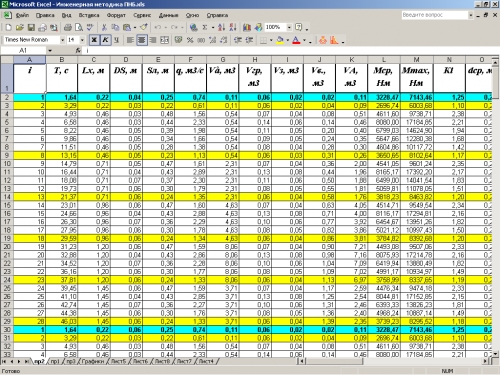Decrease decimal places

pos(223,40)
